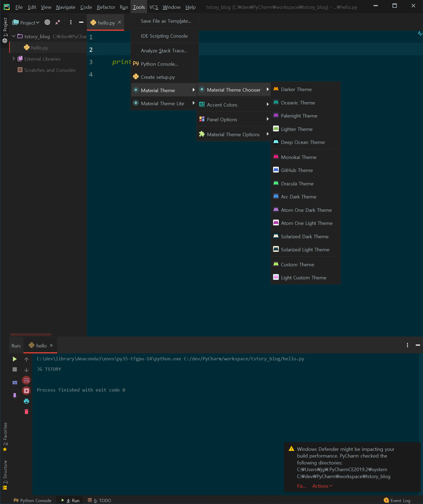Image resolution: width=423 pixels, height=504 pixels.
Task: Expand Panel Options submenu
Action: [234, 120]
